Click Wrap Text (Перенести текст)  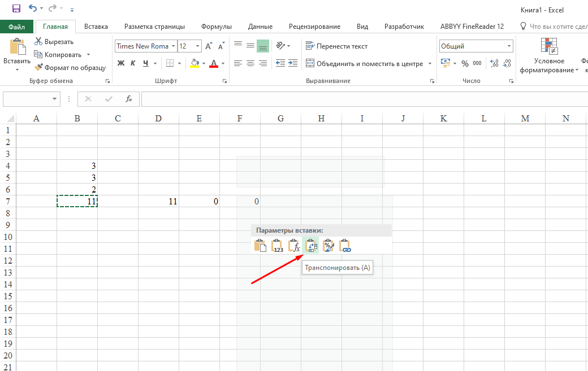[x=336, y=46]
